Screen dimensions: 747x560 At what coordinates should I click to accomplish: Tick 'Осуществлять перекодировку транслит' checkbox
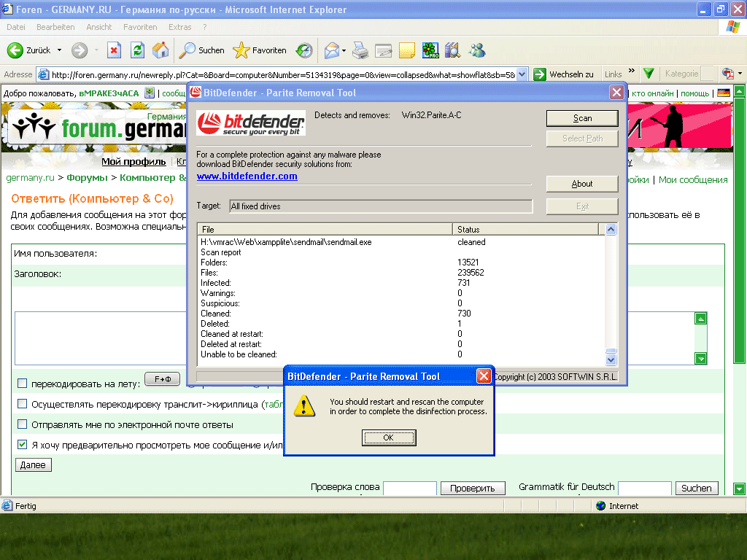click(x=22, y=404)
